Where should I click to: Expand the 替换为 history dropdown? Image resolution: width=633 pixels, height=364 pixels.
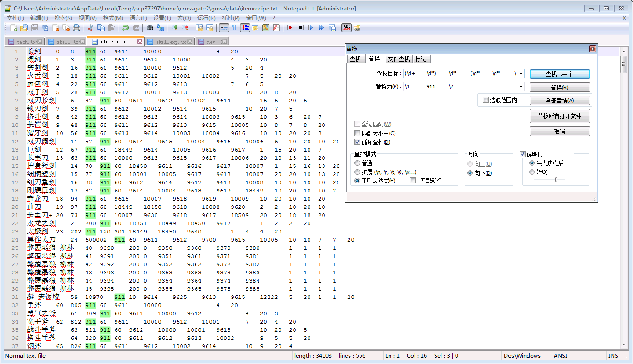(521, 87)
